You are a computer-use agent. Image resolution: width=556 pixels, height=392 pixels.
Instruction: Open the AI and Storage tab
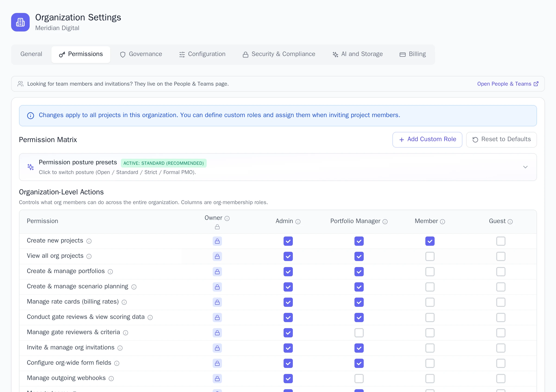click(x=358, y=54)
